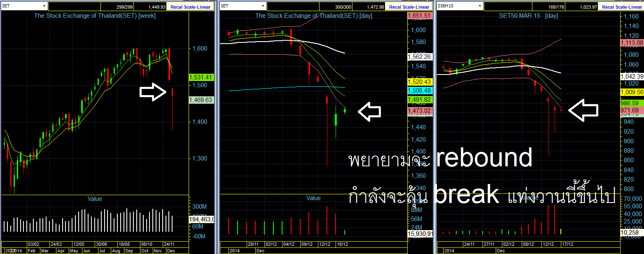Select the cyan 1,506.48 price tag
This screenshot has height=254, width=644.
pyautogui.click(x=419, y=91)
